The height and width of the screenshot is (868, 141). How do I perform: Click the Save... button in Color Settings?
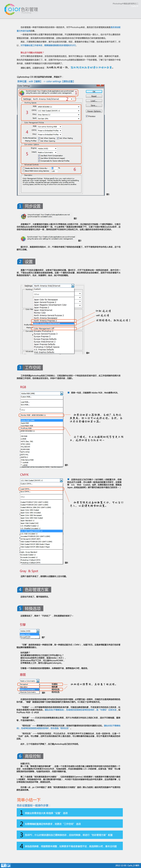point(94,106)
